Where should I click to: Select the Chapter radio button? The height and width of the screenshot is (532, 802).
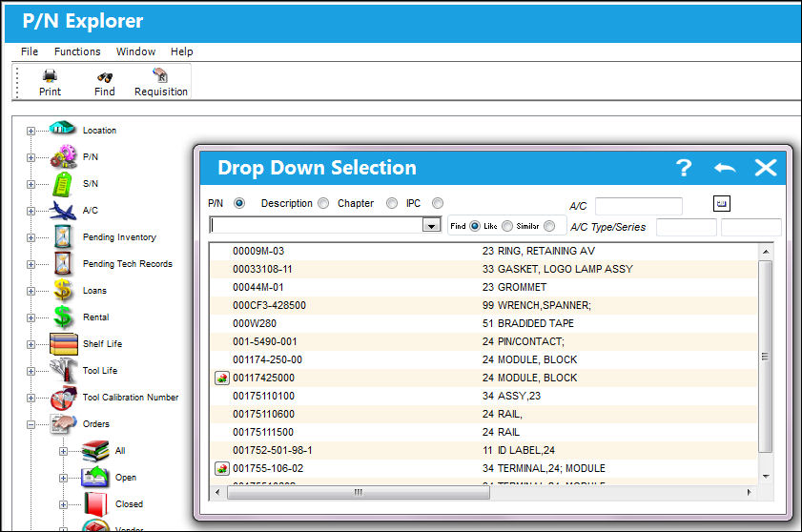[x=392, y=203]
